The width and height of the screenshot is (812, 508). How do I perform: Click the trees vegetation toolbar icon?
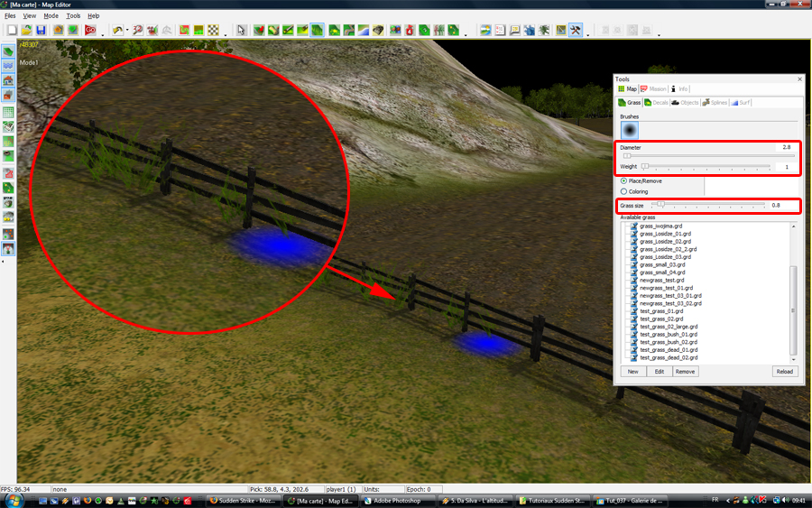pyautogui.click(x=438, y=30)
